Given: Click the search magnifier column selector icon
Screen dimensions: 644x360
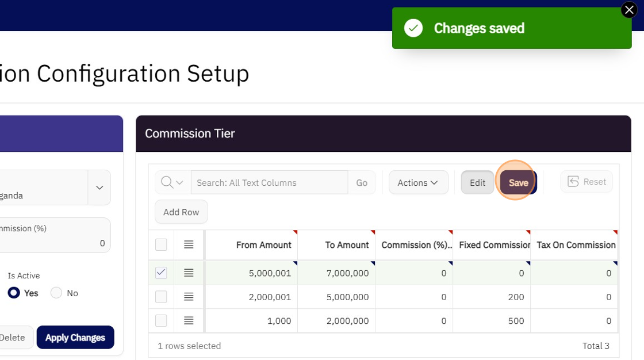Looking at the screenshot, I should tap(172, 182).
